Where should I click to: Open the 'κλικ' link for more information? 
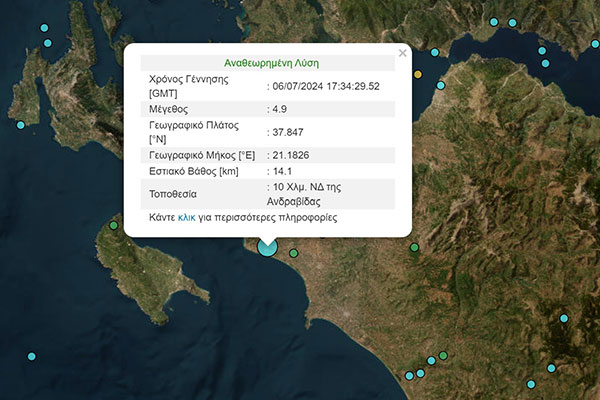(x=187, y=216)
